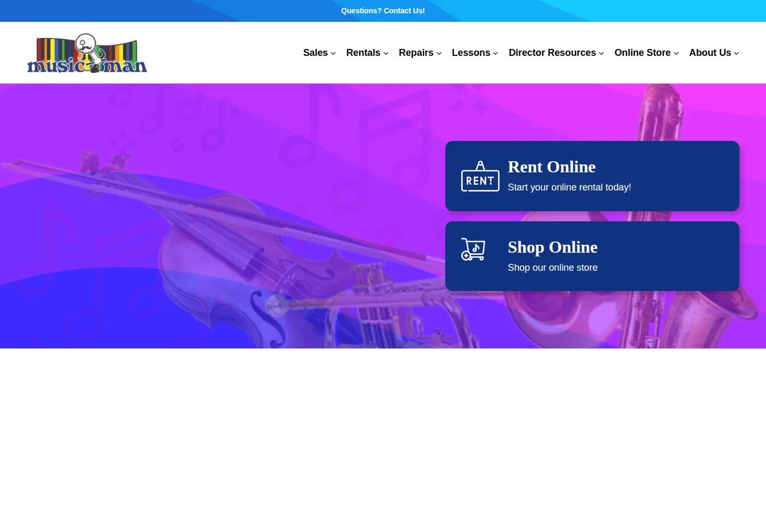
Task: Click the RENT sign icon
Action: pyautogui.click(x=480, y=176)
